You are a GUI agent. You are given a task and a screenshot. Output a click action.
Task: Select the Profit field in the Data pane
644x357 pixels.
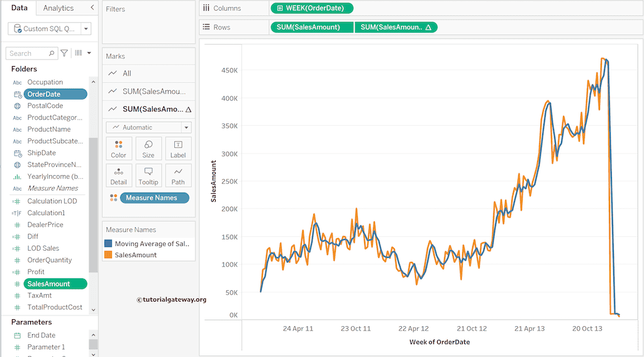coord(36,272)
